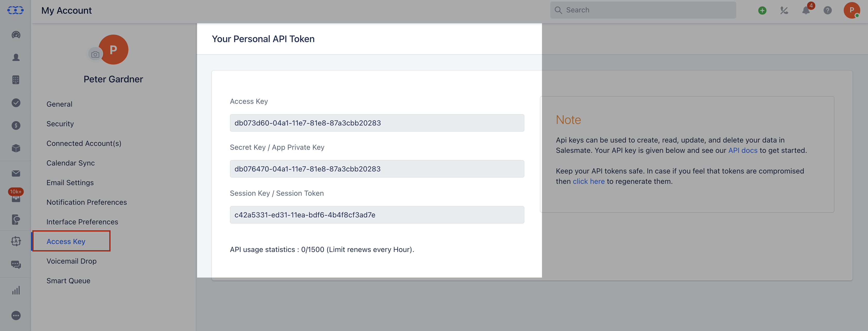Open the Interface Preferences menu item
This screenshot has height=331, width=868.
pos(82,222)
